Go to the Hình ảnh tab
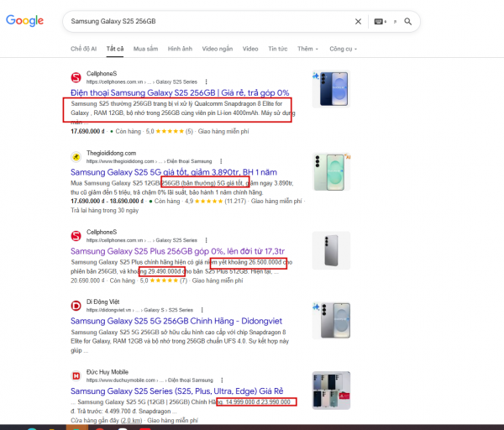 click(180, 49)
